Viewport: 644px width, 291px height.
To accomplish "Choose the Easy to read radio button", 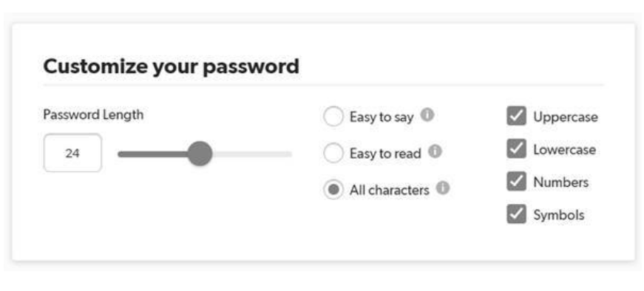I will [333, 154].
